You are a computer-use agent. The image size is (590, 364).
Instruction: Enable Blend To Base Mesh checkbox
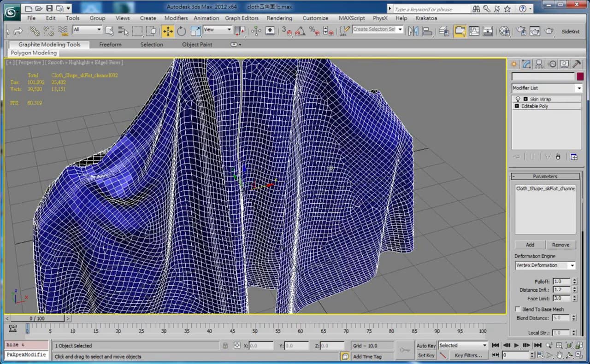coord(518,309)
